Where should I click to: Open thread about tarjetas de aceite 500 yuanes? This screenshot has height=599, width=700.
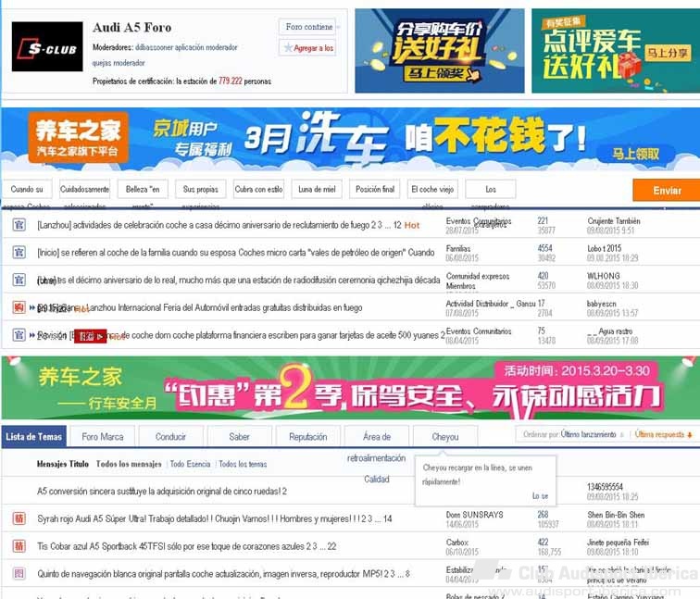(241, 336)
